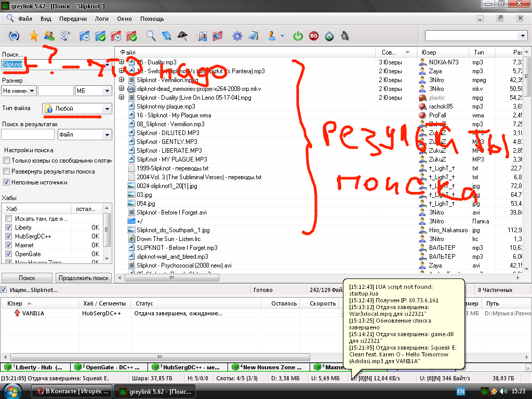Click the size value input field
Screen dimensions: 532x399
point(56,91)
